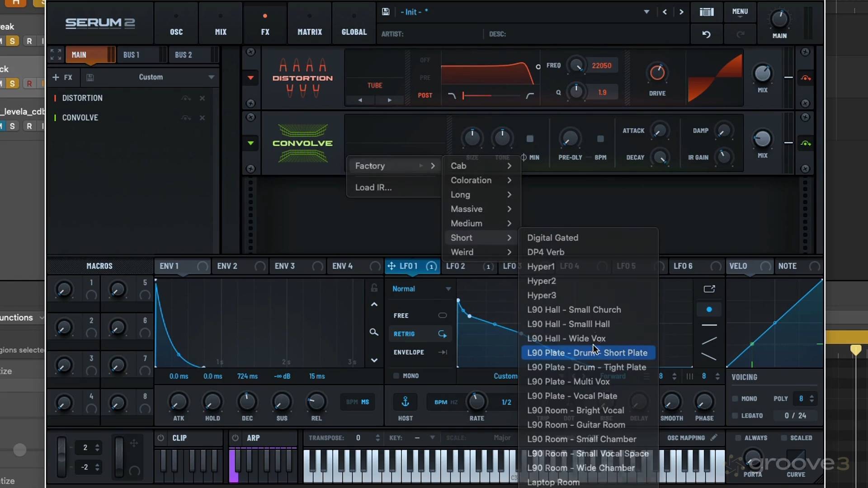Remove the Convolve effect with X

202,117
